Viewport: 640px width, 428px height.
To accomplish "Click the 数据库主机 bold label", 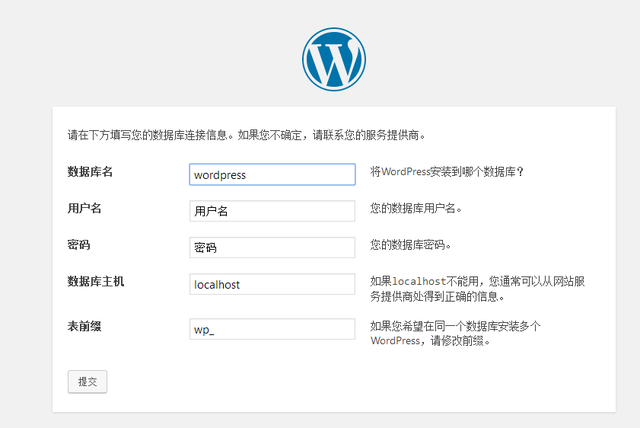I will pos(96,281).
